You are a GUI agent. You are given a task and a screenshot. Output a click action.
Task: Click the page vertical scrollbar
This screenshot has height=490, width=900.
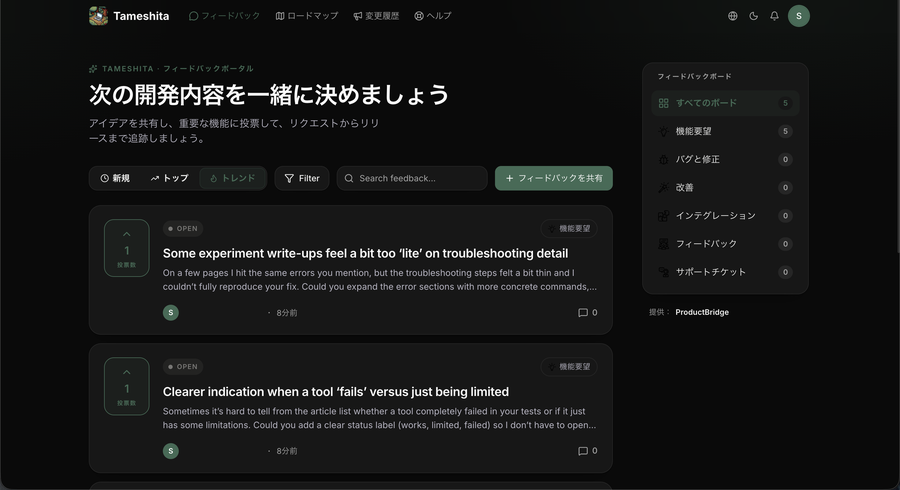(x=897, y=126)
